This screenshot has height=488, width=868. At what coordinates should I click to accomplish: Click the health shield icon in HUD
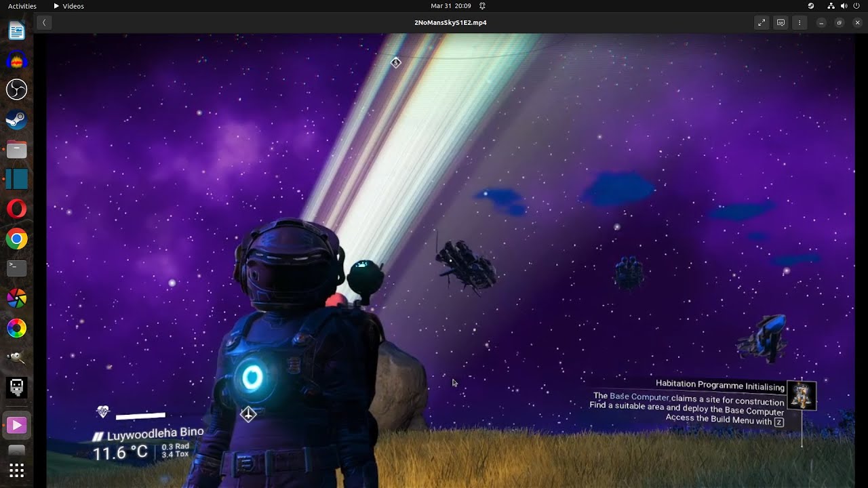point(103,411)
